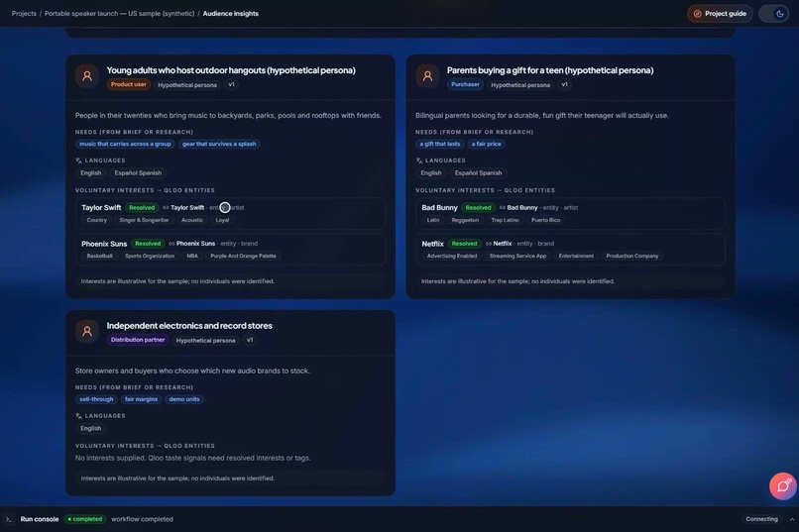Image resolution: width=799 pixels, height=532 pixels.
Task: Click the Singer & Songwriter tag
Action: [x=144, y=221]
